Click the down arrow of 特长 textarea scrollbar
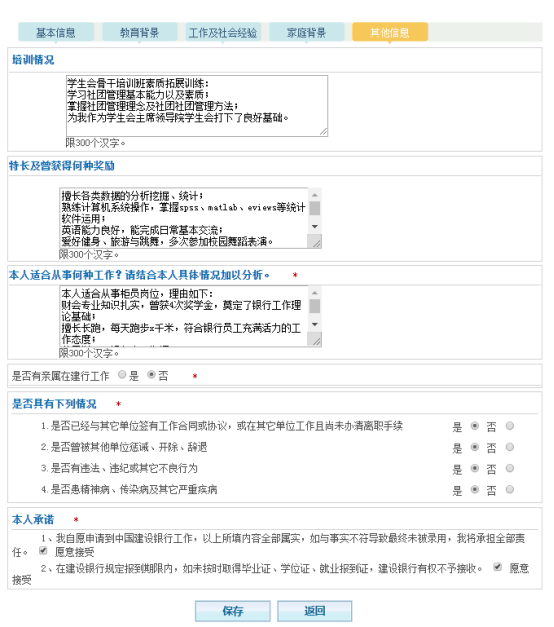Viewport: 554px width, 627px height. click(315, 227)
